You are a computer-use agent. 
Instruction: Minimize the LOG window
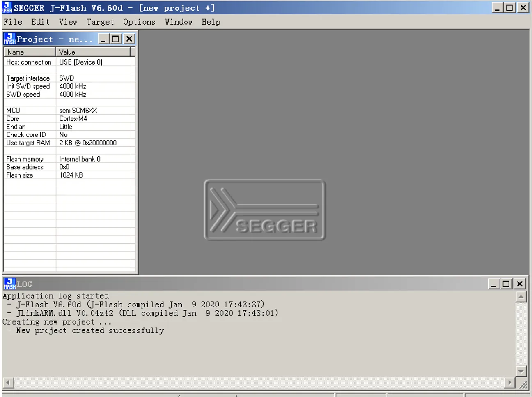(x=494, y=284)
